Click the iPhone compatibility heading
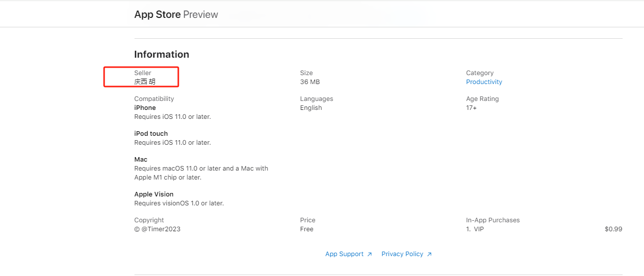Image resolution: width=644 pixels, height=276 pixels. pos(145,108)
